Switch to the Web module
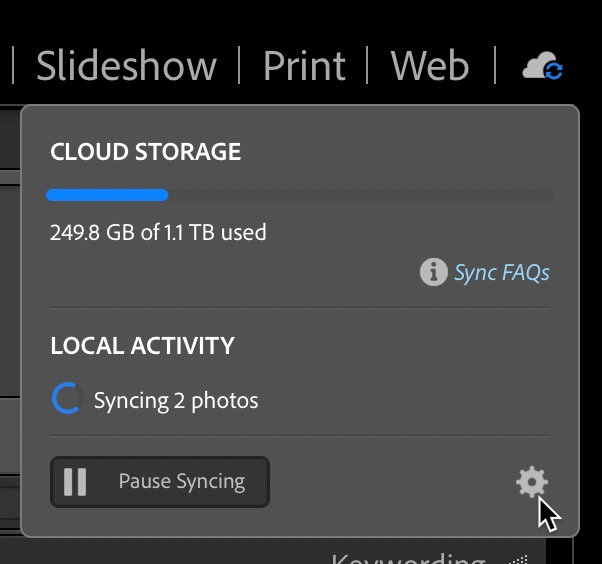Screen dimensions: 602x564 [430, 66]
